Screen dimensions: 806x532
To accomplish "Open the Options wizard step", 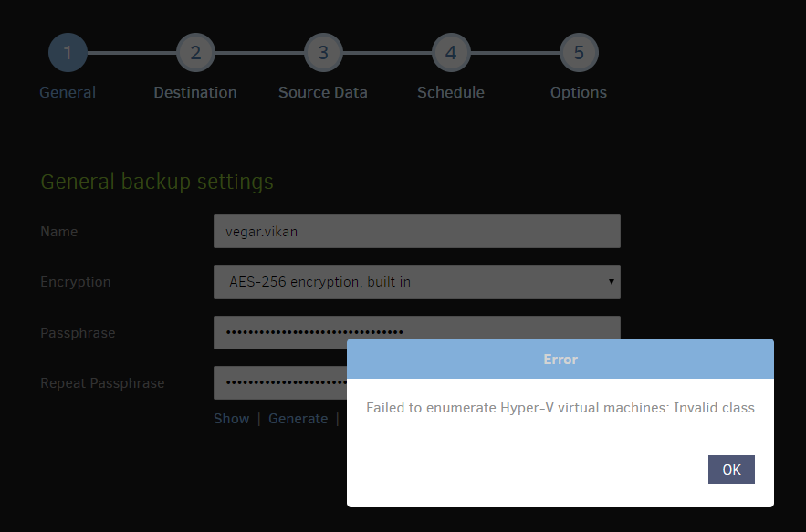I will click(578, 92).
